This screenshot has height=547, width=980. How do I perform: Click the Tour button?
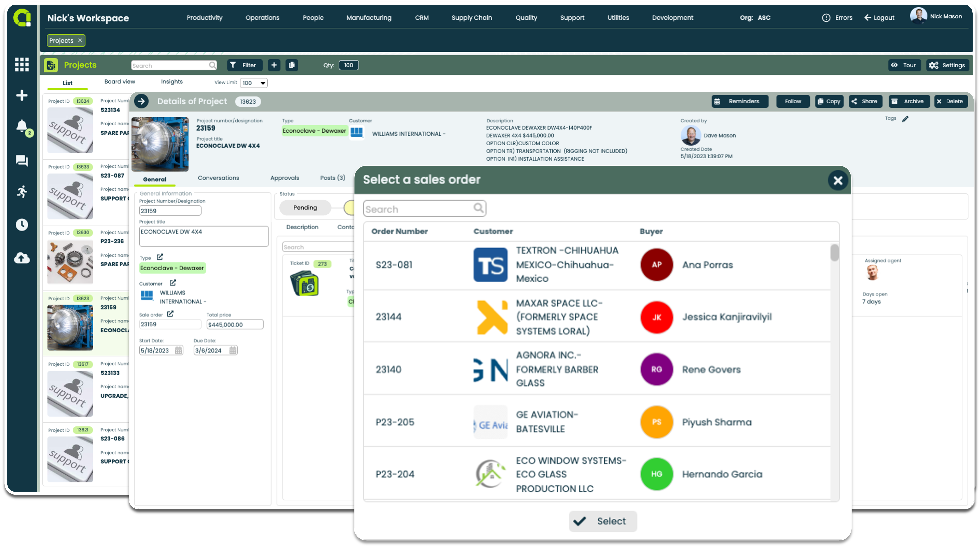tap(904, 65)
